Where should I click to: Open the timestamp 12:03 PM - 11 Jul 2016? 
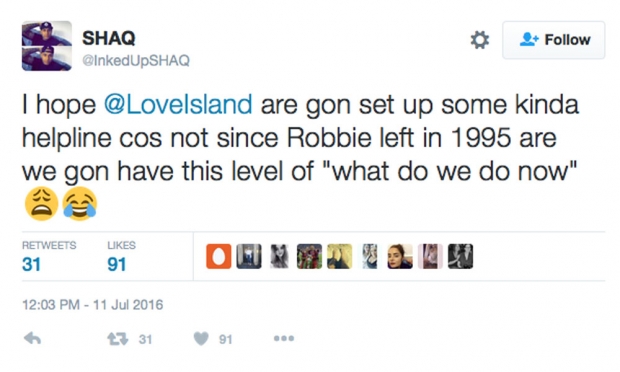point(93,305)
